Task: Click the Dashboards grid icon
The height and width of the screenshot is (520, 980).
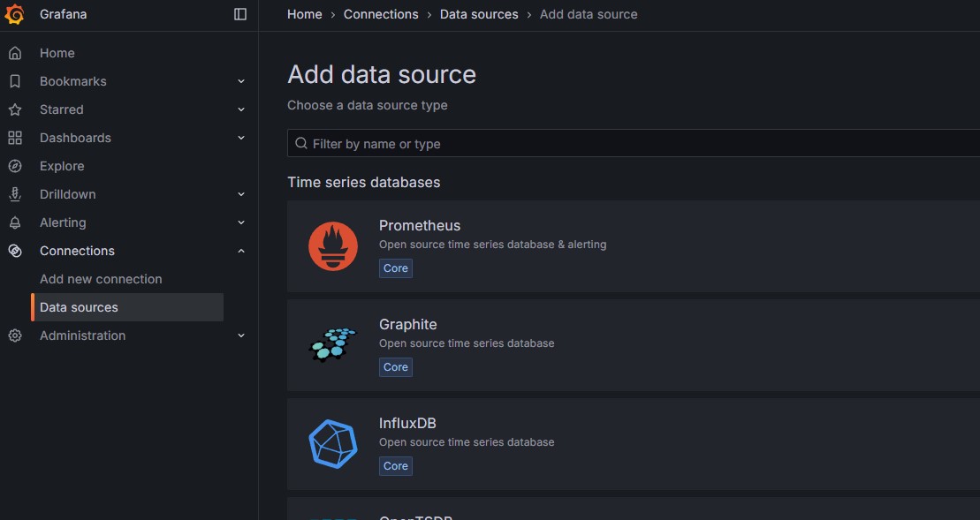Action: tap(17, 137)
